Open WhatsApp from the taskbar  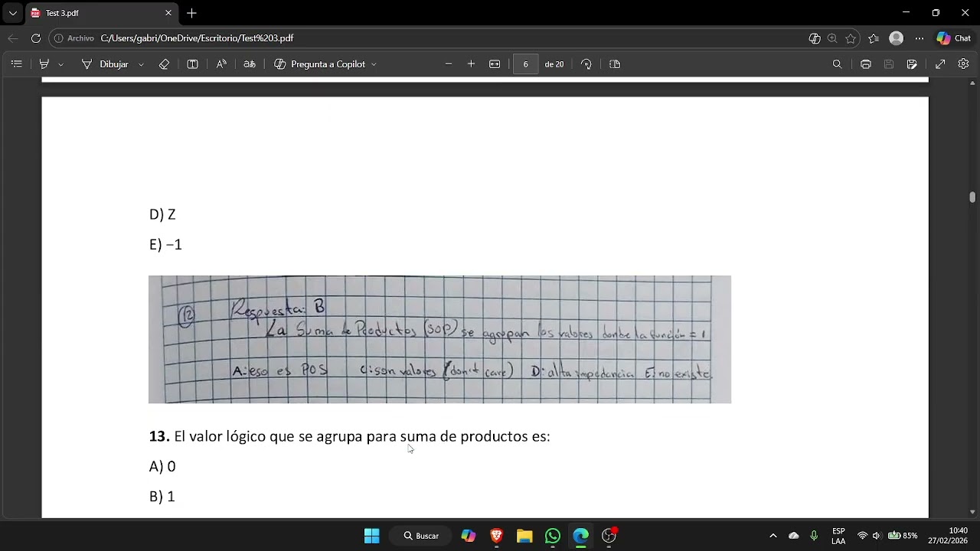point(553,536)
